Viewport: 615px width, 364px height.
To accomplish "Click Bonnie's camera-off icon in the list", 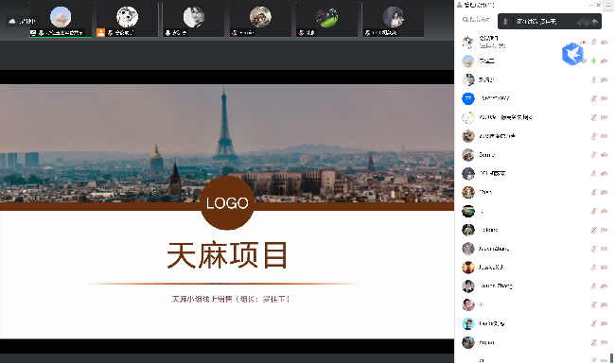I will 604,155.
